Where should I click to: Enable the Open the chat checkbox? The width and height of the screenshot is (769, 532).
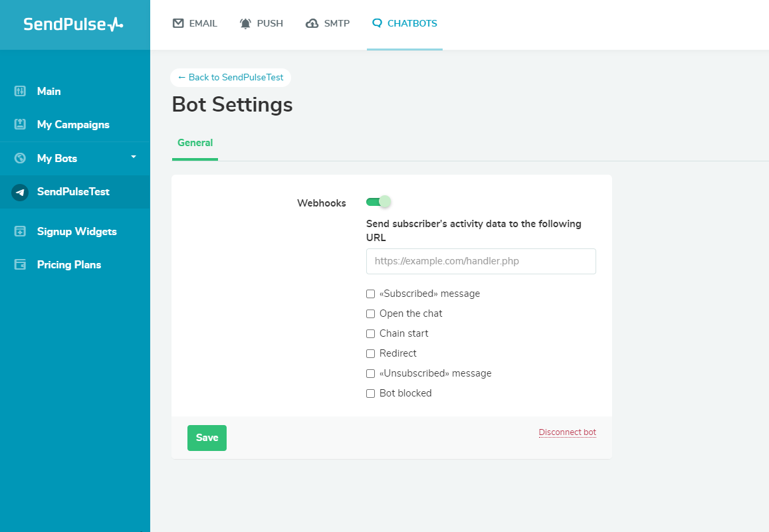point(370,313)
